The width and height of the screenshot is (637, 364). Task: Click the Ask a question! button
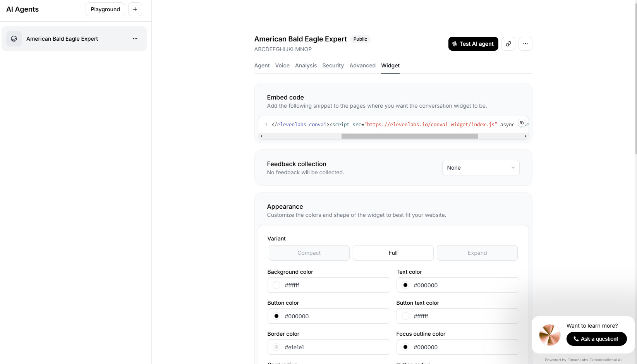[596, 339]
